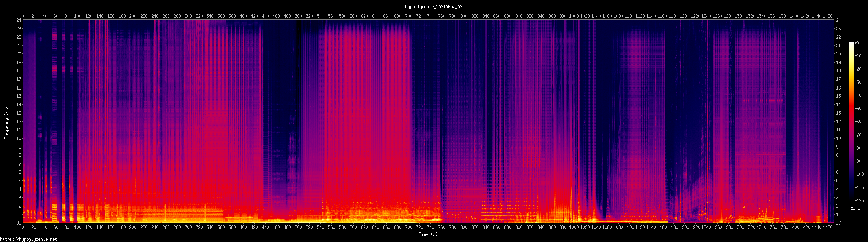Click the 24 label on the left frequency axis
The width and height of the screenshot is (868, 242).
pyautogui.click(x=18, y=20)
